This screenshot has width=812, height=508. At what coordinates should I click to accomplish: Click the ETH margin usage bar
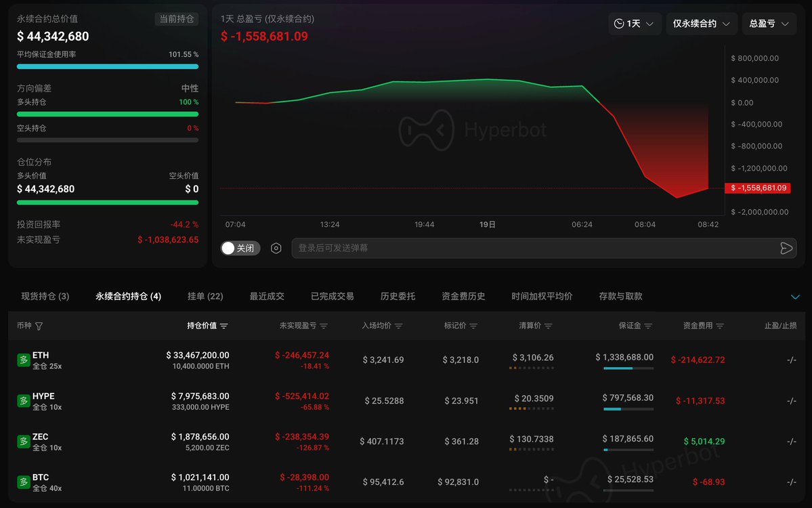(x=628, y=368)
